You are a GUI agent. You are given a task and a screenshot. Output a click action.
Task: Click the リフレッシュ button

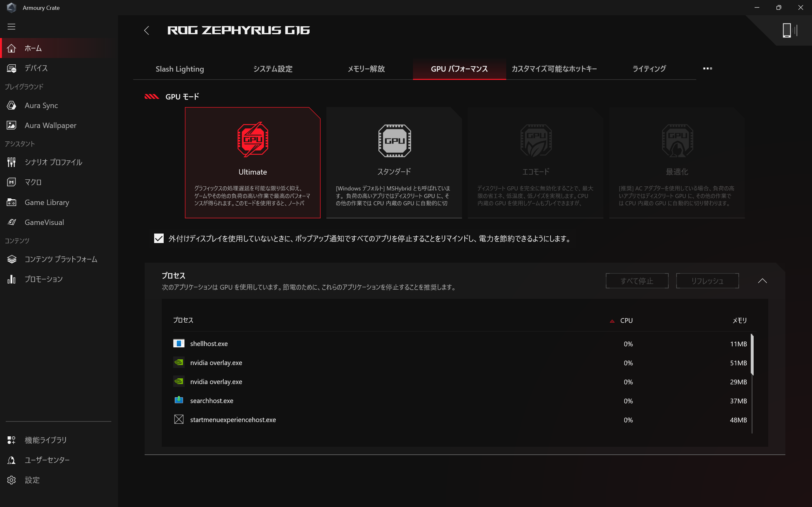pyautogui.click(x=707, y=281)
